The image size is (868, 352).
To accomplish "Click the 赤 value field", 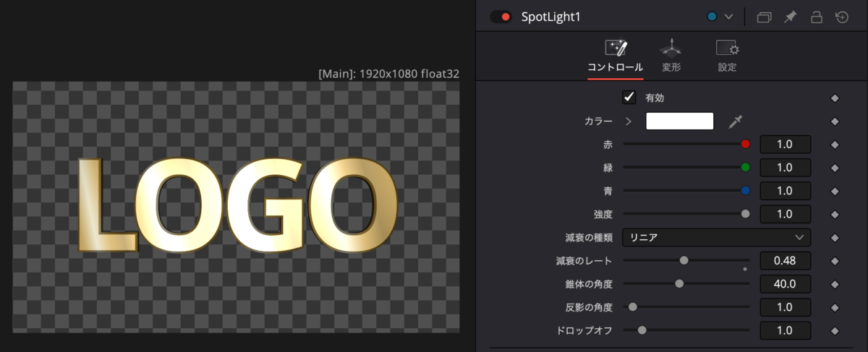I will click(786, 144).
